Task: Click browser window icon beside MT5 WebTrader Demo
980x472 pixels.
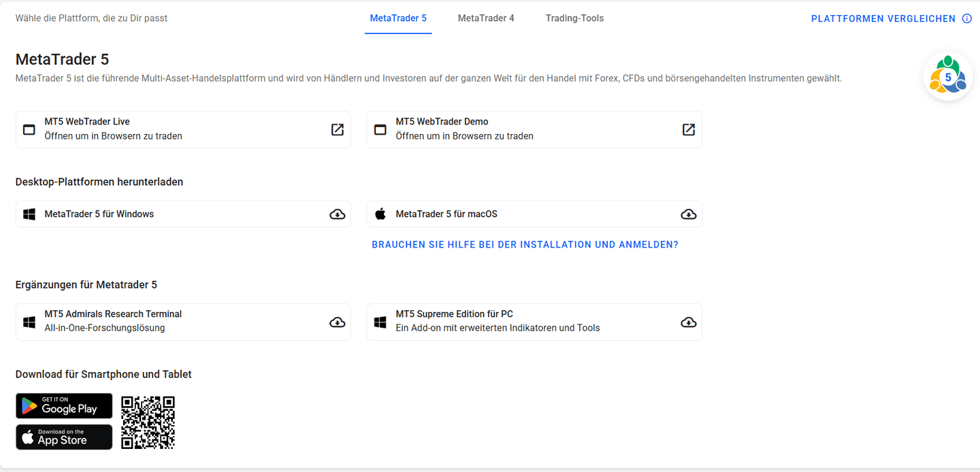Action: pos(380,129)
